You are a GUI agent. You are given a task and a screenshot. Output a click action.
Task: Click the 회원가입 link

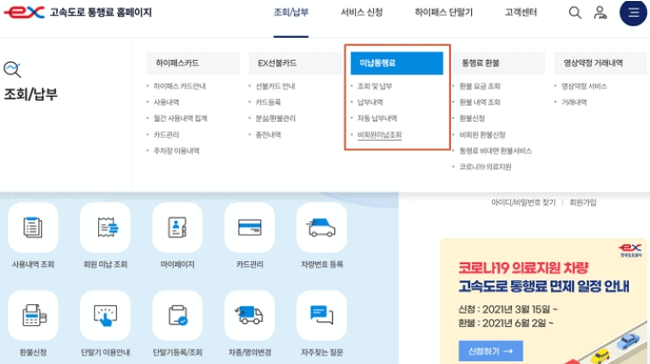click(583, 203)
